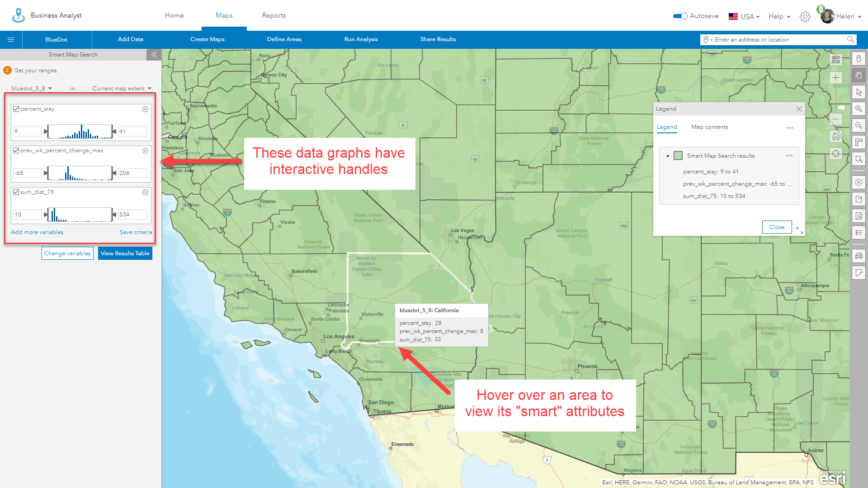Toggle the prev_wk_percent_change_max checkbox
The height and width of the screenshot is (488, 868).
click(x=15, y=150)
